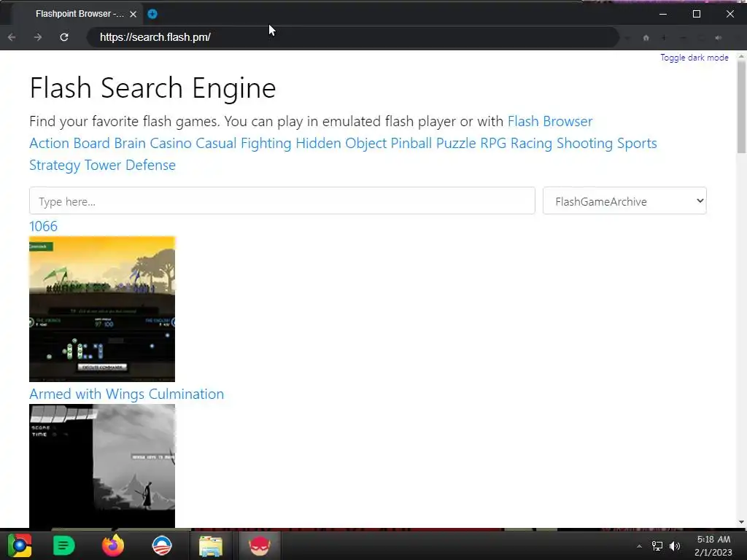Browse the Tower Defense category
Viewport: 747px width, 560px height.
coord(130,166)
